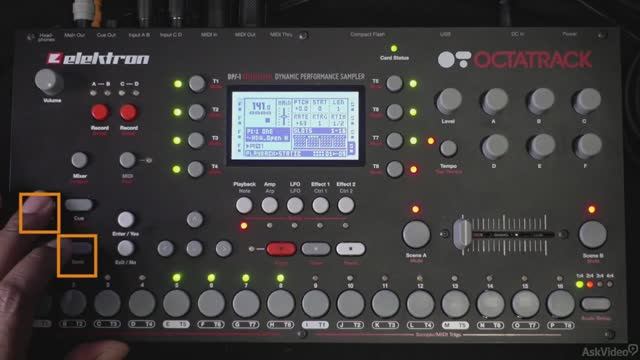Image resolution: width=640 pixels, height=360 pixels.
Task: Tap trig key 4
Action: click(x=142, y=303)
